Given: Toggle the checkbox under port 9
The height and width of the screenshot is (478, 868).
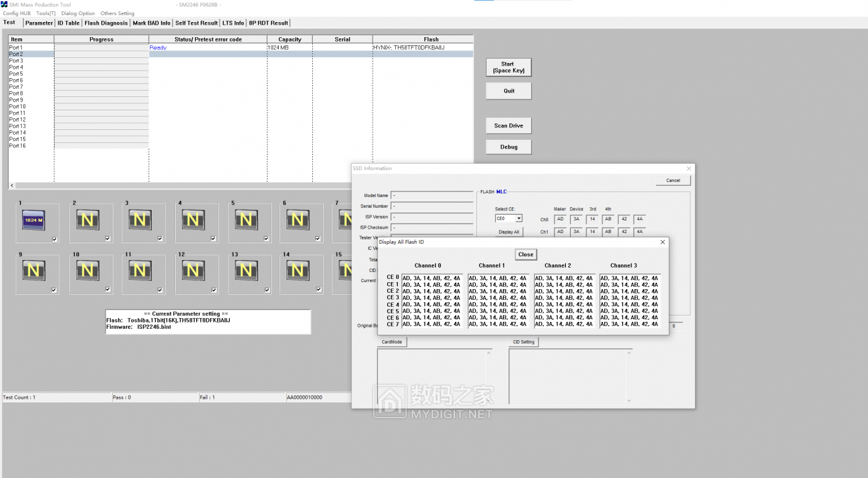Looking at the screenshot, I should [x=54, y=290].
